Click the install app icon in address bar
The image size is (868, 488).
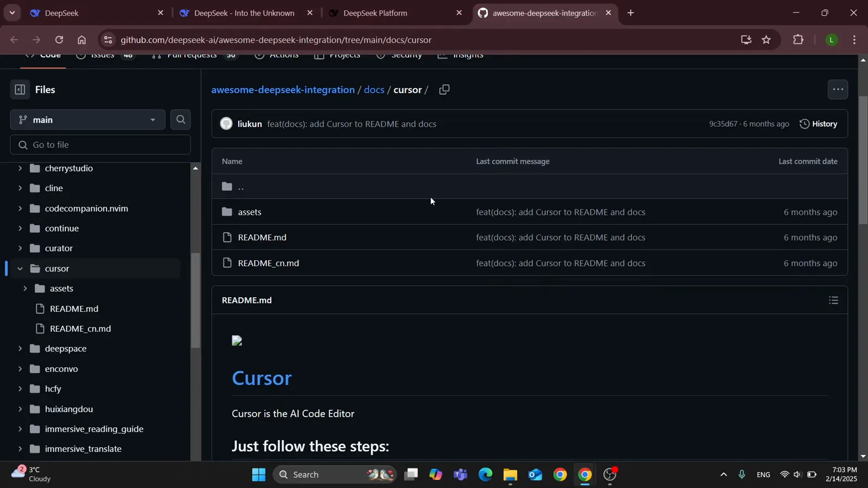[x=746, y=40]
